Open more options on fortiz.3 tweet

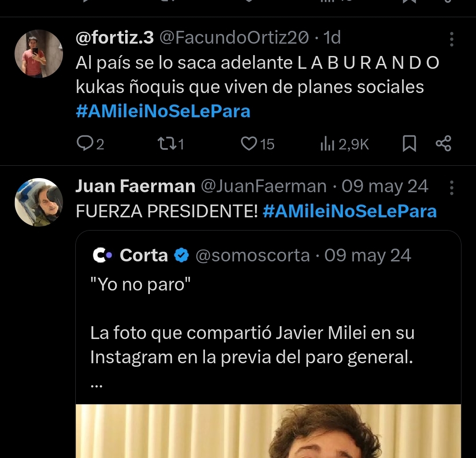451,39
